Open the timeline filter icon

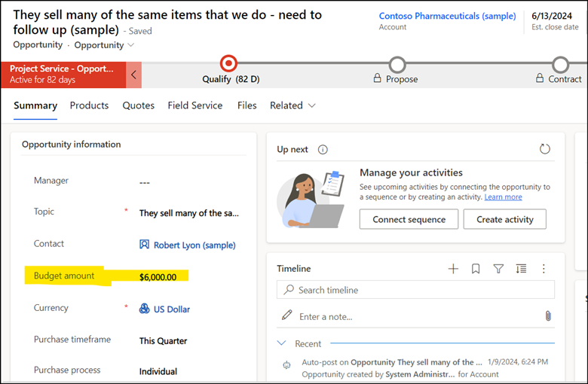pyautogui.click(x=498, y=269)
